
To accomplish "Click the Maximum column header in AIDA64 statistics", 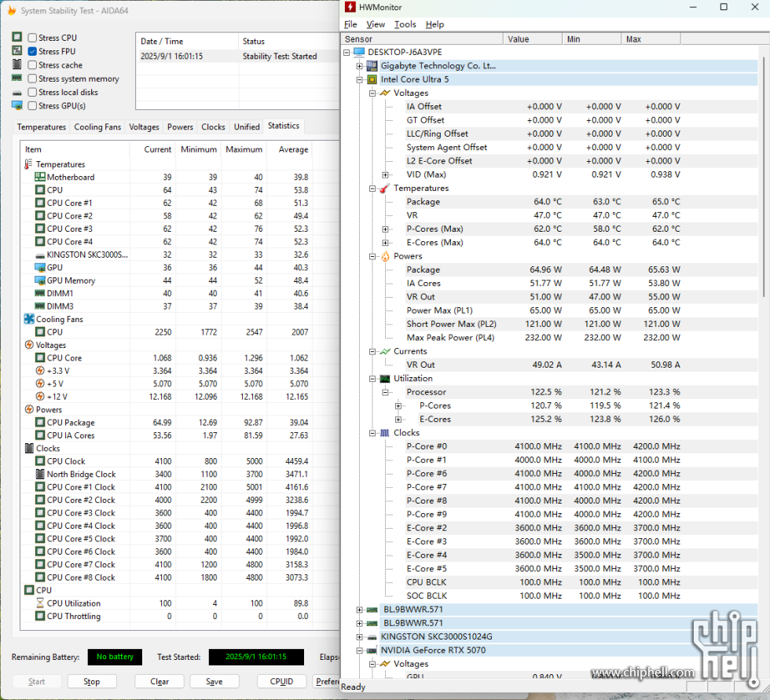I will 244,149.
